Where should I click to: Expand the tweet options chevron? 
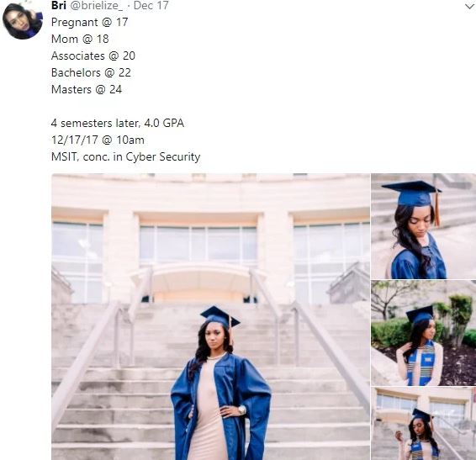469,6
